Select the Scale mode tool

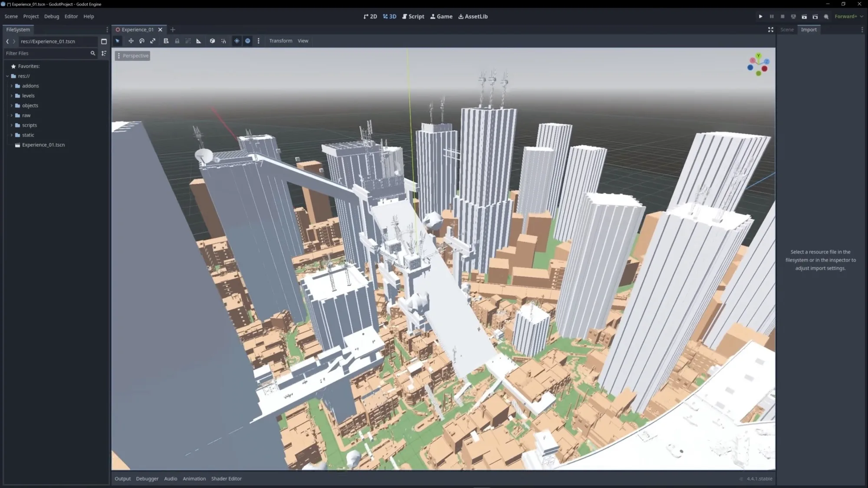[x=153, y=41]
